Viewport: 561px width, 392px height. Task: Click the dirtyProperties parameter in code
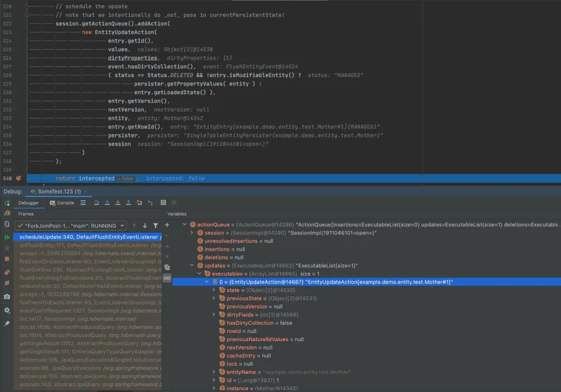(x=133, y=58)
